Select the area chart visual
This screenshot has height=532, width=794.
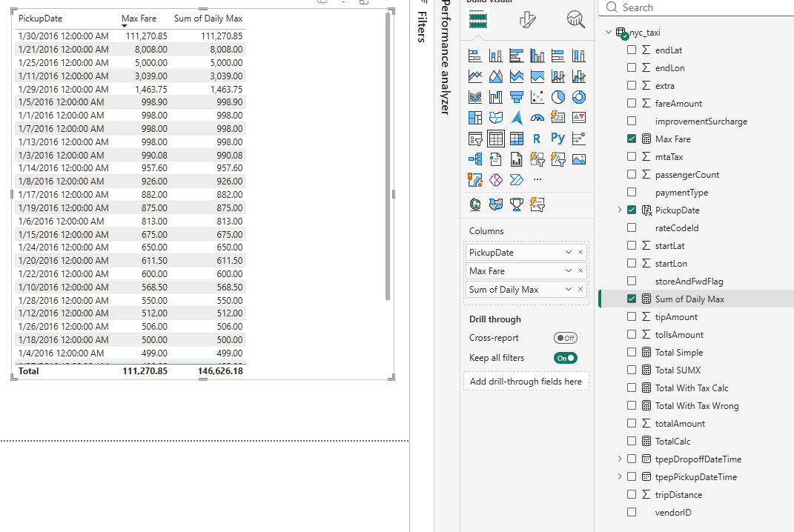(x=496, y=76)
